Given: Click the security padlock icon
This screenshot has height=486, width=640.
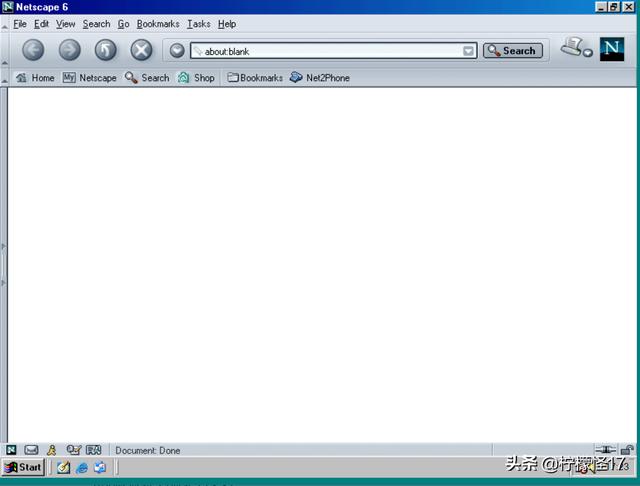Looking at the screenshot, I should click(x=627, y=450).
